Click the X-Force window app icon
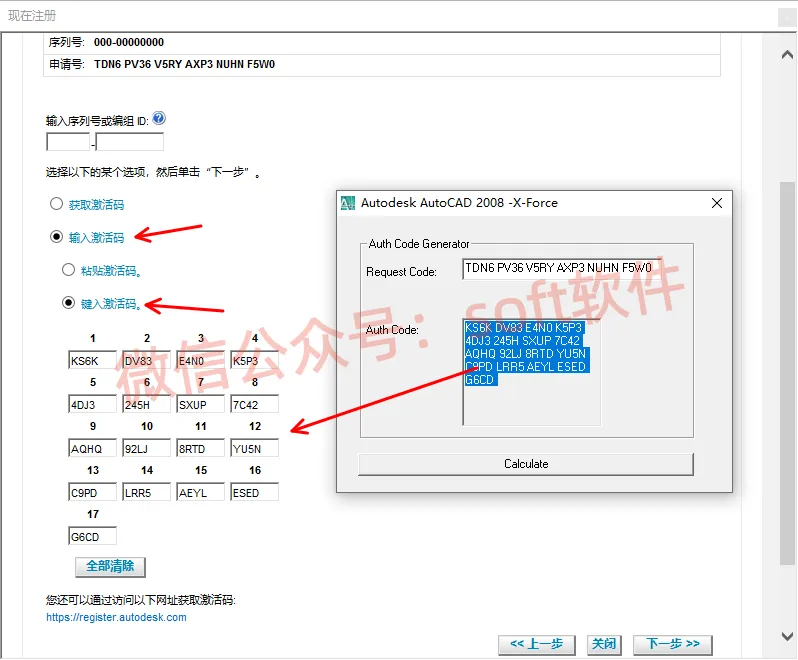The image size is (798, 660). click(348, 203)
